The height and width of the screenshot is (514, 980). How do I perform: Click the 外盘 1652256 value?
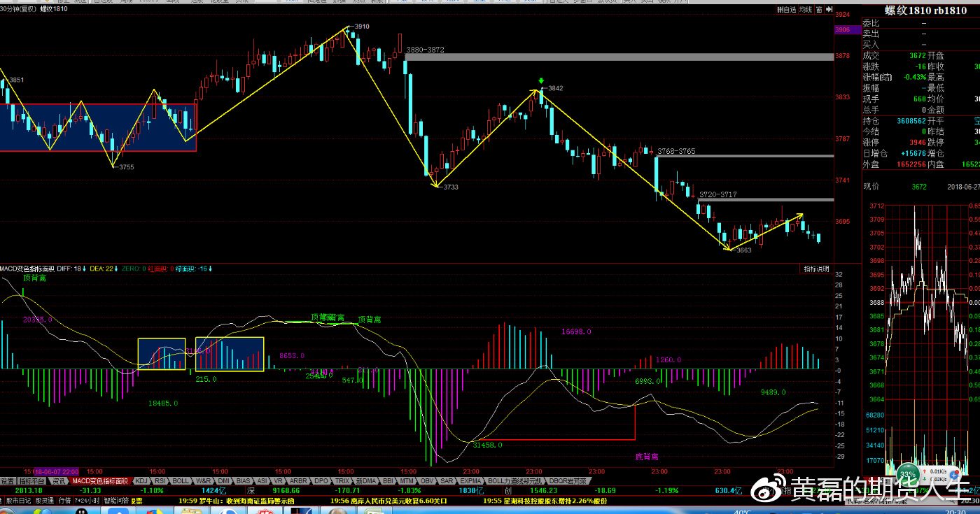(x=911, y=164)
